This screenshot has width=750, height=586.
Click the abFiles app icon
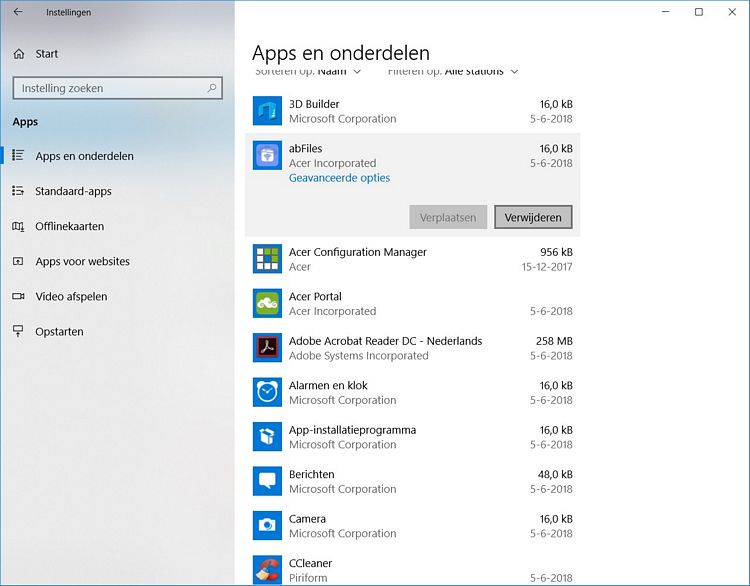pos(267,155)
